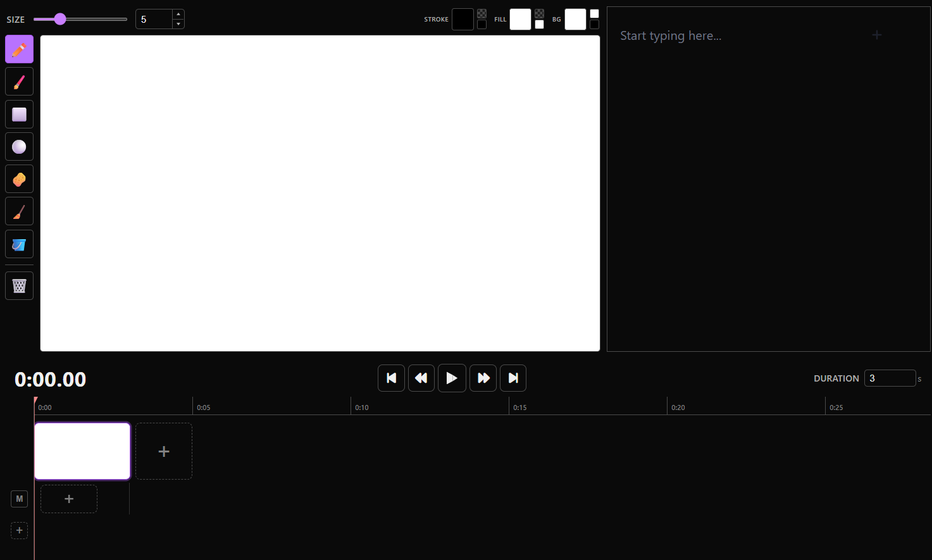Select the Broom clear tool
Image resolution: width=932 pixels, height=560 pixels.
(19, 211)
